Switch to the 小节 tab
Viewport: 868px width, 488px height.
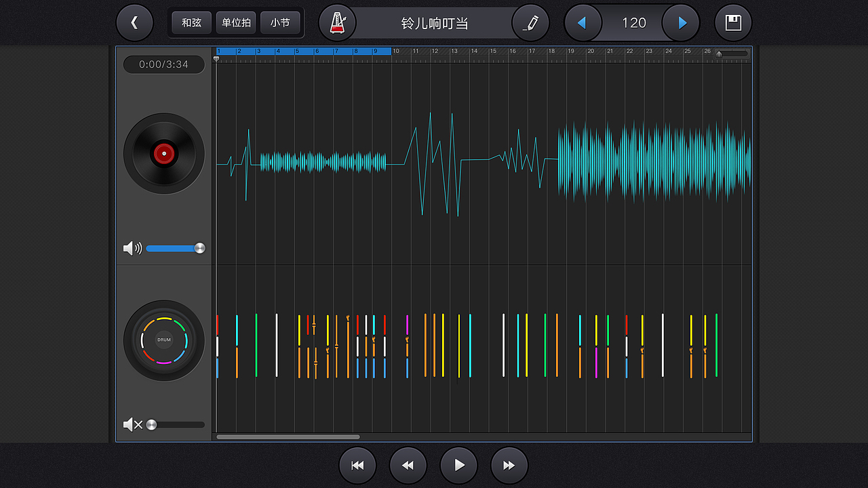(x=280, y=23)
